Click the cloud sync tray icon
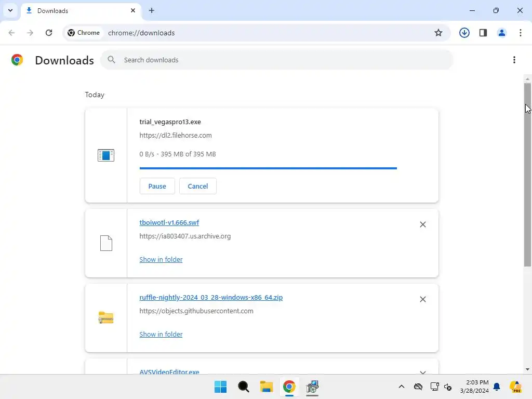Image resolution: width=532 pixels, height=399 pixels. [x=418, y=387]
